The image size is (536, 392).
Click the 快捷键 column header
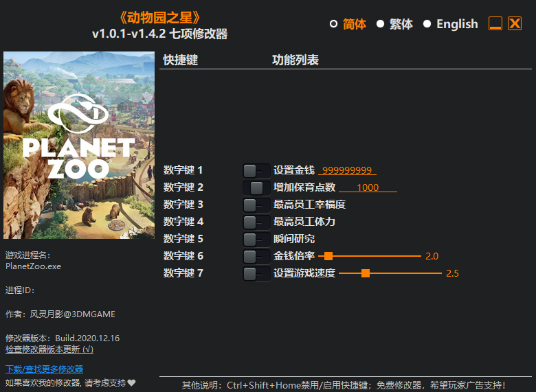pyautogui.click(x=181, y=60)
